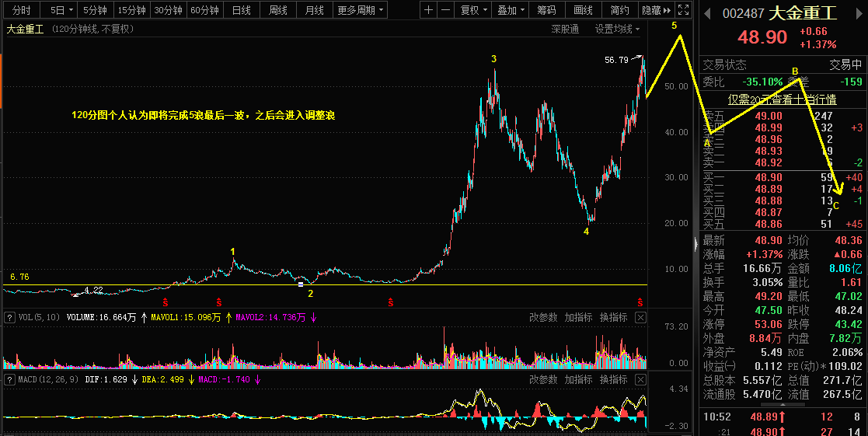Switch to 日线 chart
This screenshot has height=436, width=868.
click(x=242, y=10)
